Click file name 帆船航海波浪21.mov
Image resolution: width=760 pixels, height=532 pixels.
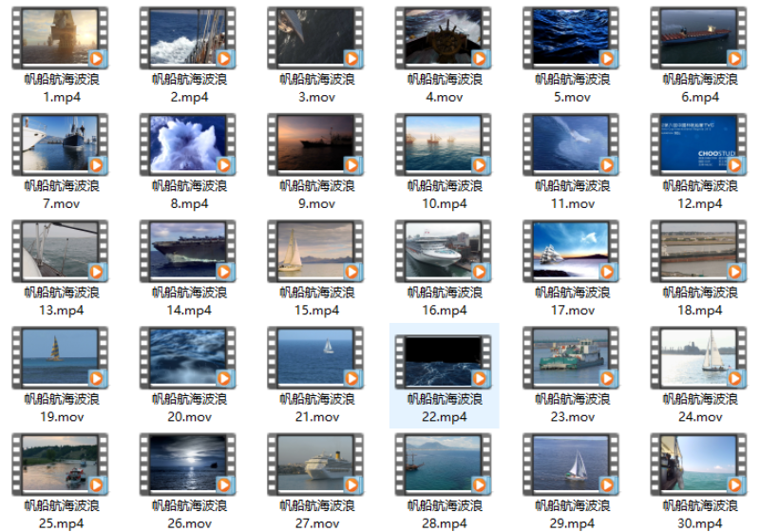pos(317,408)
